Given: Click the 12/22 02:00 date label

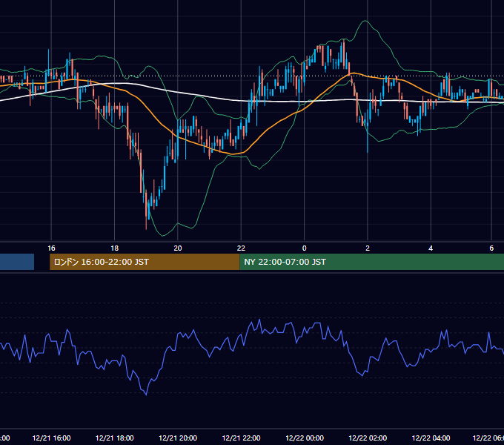Looking at the screenshot, I should click(368, 438).
